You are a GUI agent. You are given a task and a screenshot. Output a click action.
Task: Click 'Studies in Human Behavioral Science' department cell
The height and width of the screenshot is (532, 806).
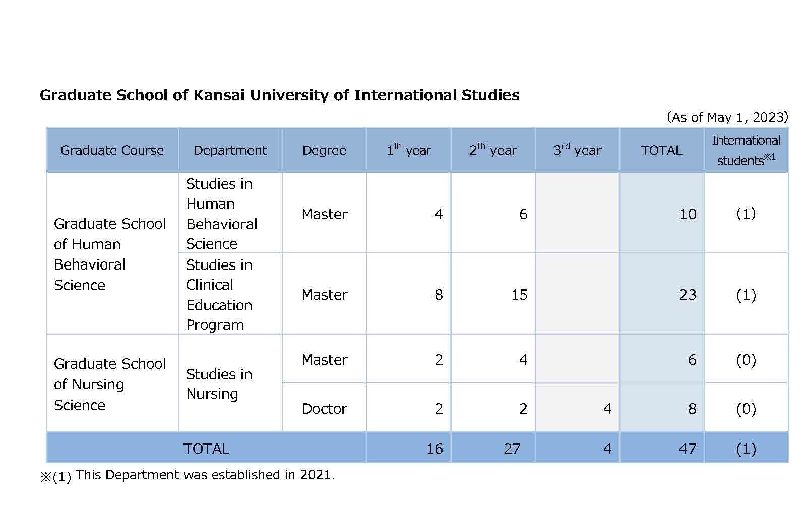point(230,213)
